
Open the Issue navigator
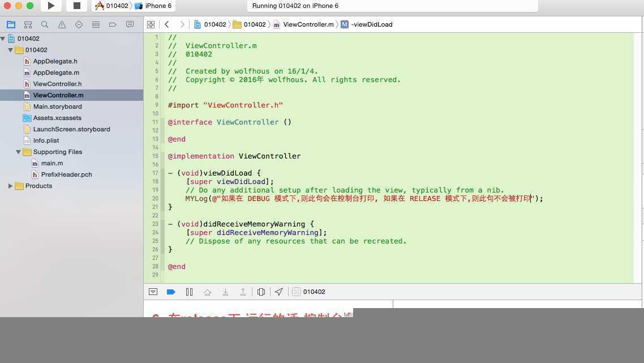[62, 25]
